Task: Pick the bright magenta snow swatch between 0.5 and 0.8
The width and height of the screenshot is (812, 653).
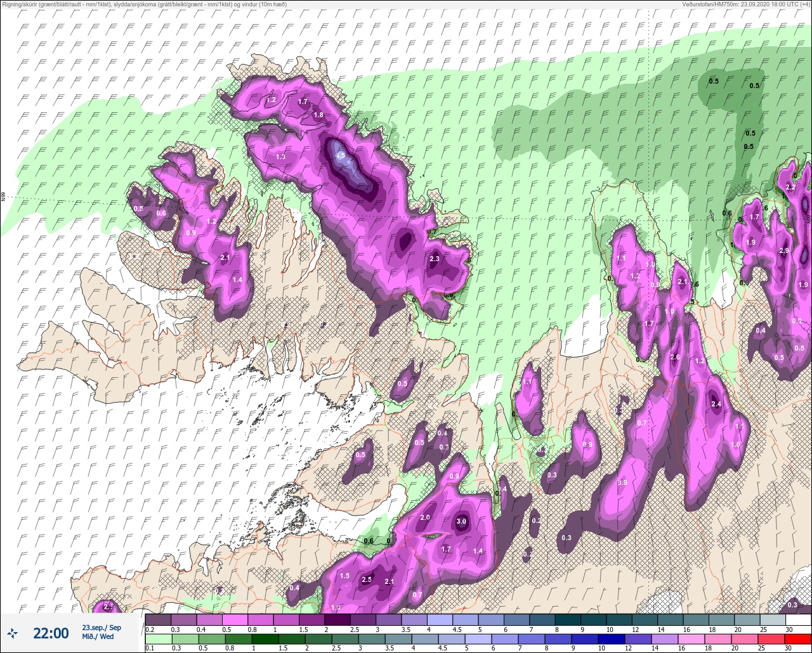Action: (235, 619)
